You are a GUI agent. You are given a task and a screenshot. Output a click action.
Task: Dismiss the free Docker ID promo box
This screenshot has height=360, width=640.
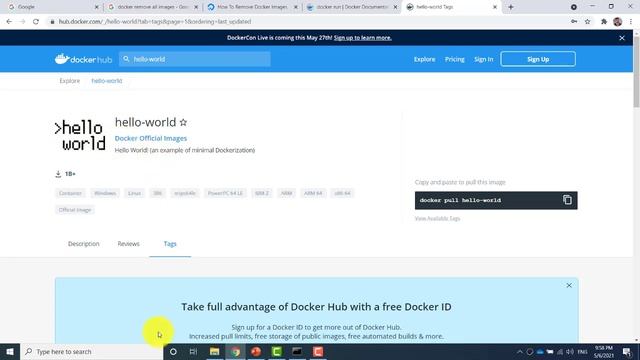569,285
